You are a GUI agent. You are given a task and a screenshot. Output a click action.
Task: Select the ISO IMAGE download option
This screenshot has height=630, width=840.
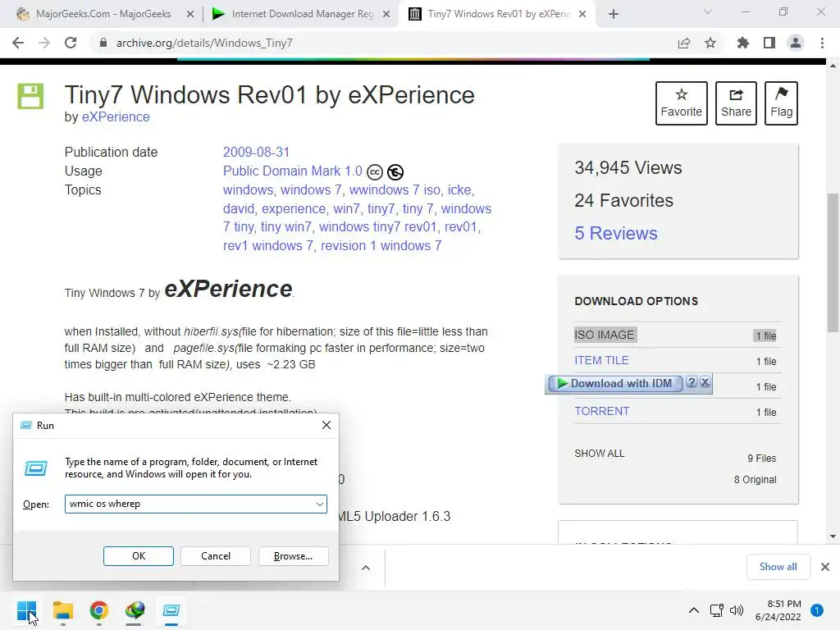(x=605, y=335)
